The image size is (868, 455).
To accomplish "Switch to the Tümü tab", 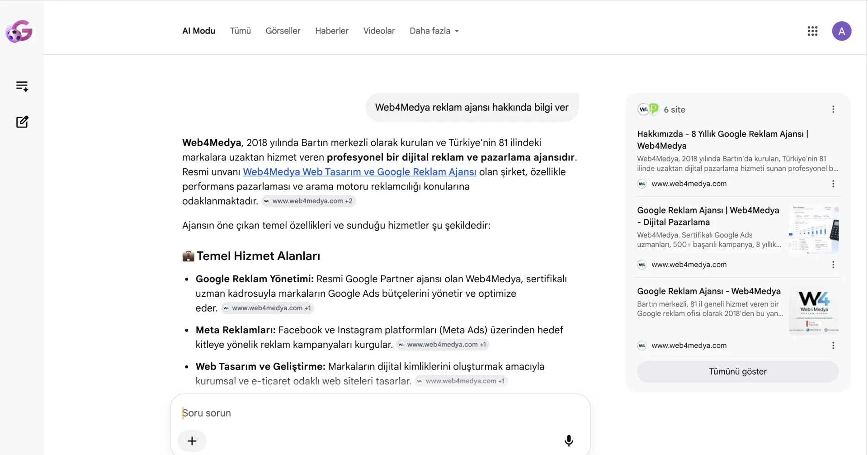I will coord(240,31).
